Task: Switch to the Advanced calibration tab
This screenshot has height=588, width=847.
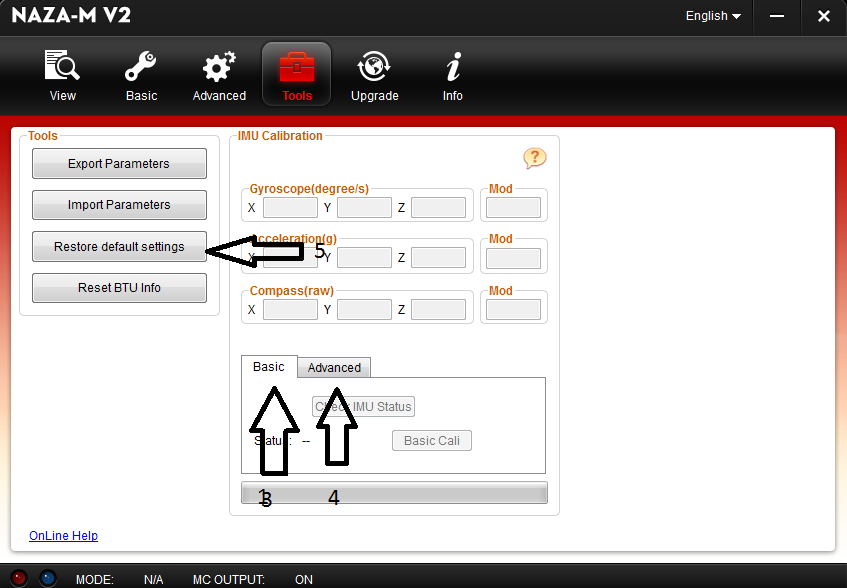Action: (334, 368)
